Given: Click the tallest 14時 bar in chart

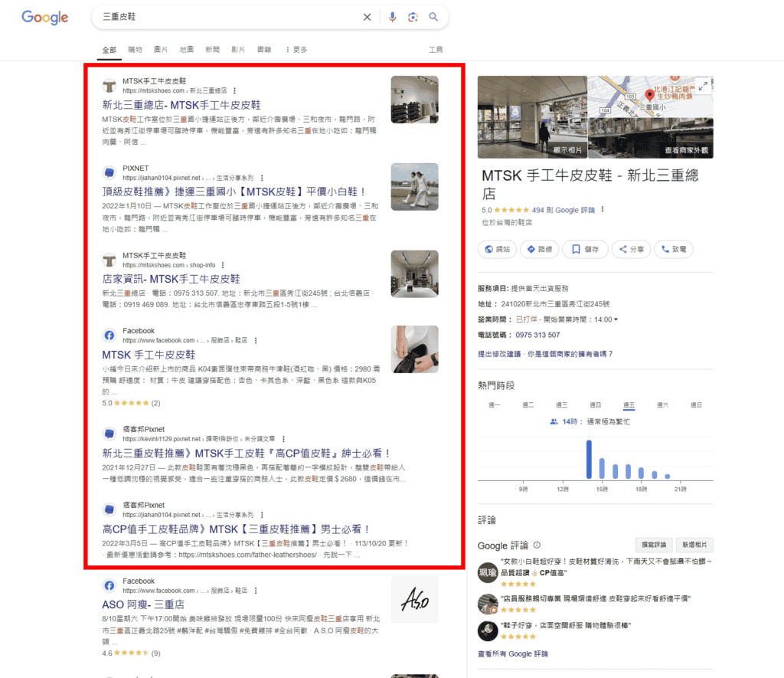Looking at the screenshot, I should 589,460.
